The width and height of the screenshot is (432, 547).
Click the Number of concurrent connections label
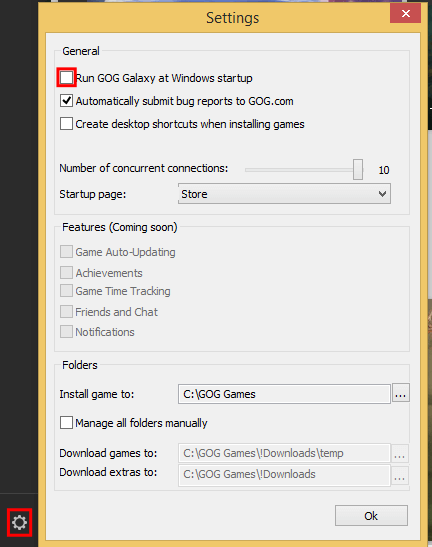[143, 168]
